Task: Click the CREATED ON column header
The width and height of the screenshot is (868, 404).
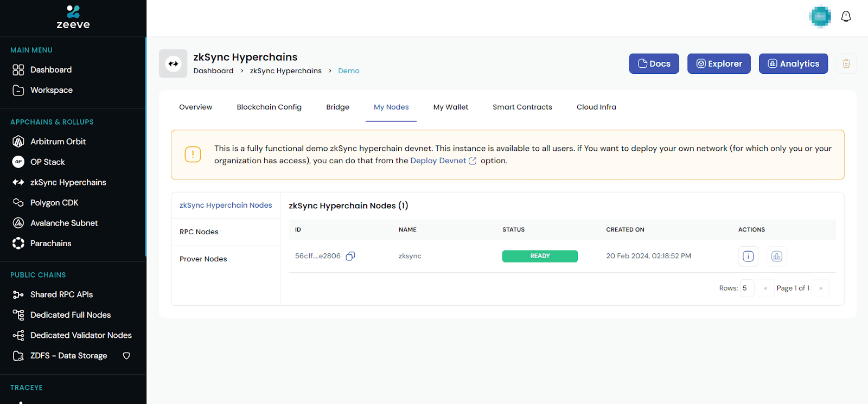Action: click(625, 230)
